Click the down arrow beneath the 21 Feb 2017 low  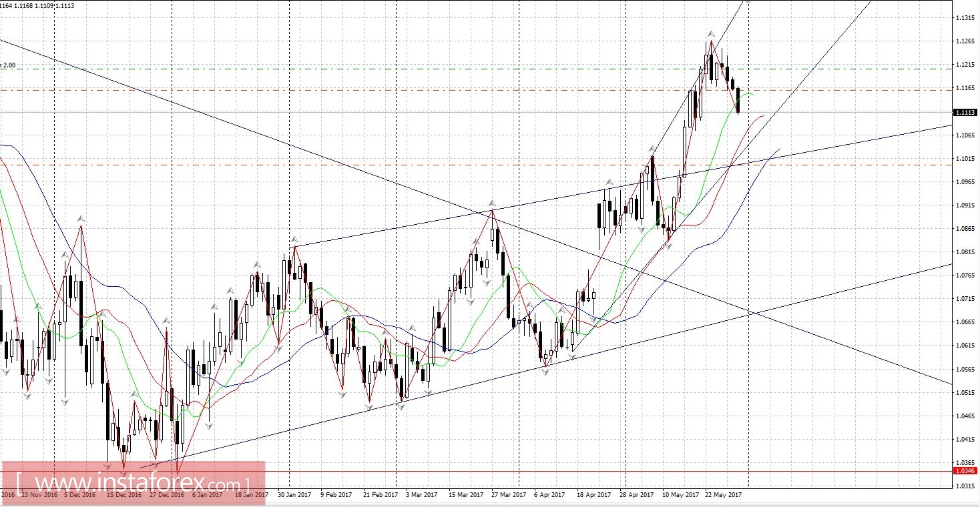(x=370, y=406)
